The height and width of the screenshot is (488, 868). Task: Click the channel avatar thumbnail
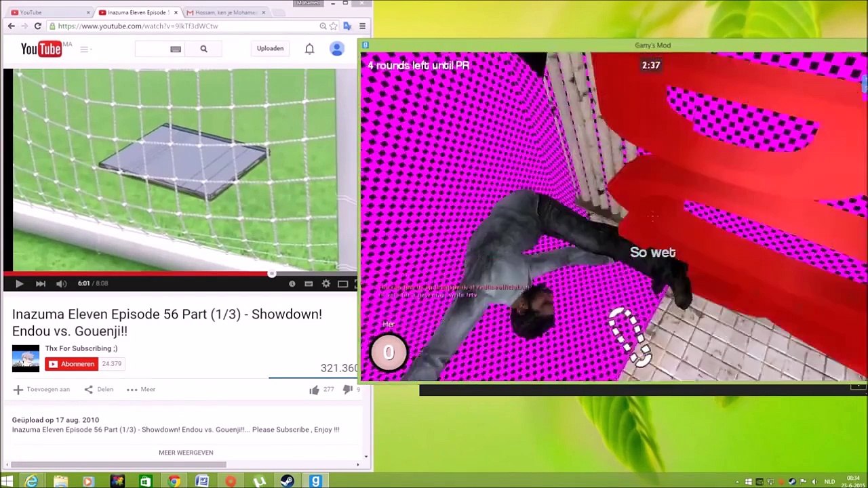26,358
